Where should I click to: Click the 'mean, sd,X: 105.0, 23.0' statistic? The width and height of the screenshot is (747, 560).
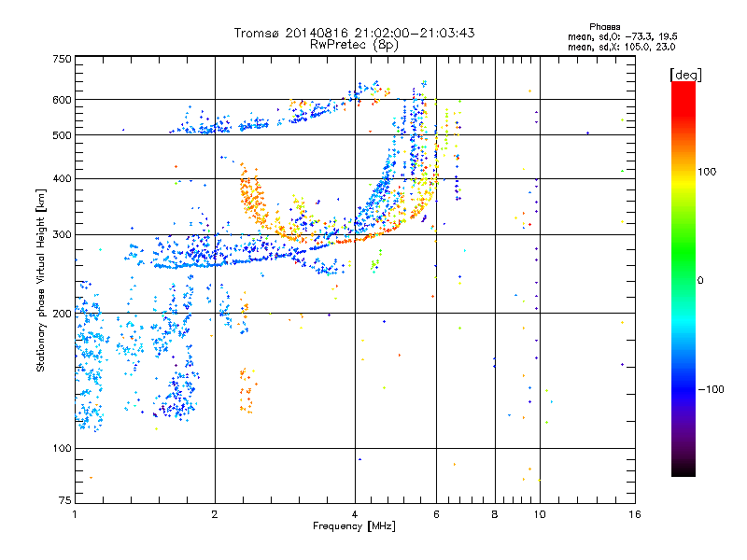pos(621,47)
